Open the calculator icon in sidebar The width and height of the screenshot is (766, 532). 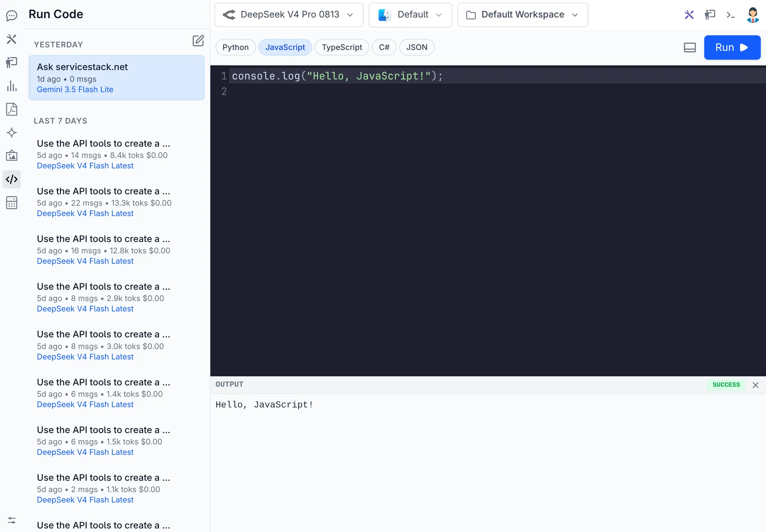coord(12,203)
